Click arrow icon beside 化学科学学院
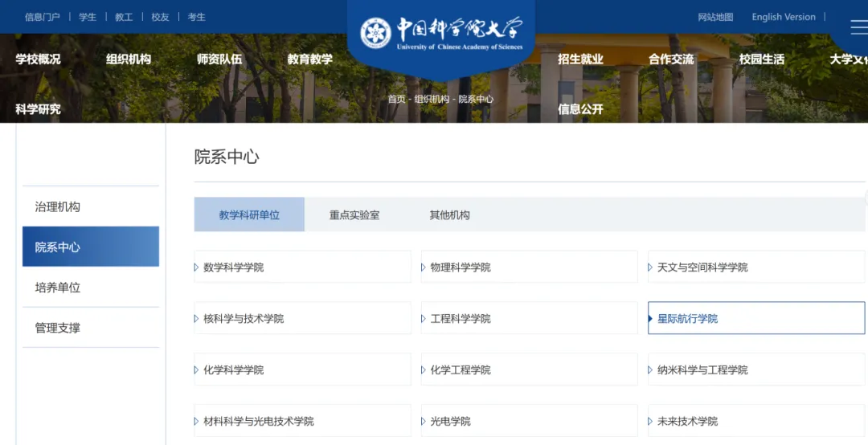Screen dimensions: 868x445 (x=196, y=369)
